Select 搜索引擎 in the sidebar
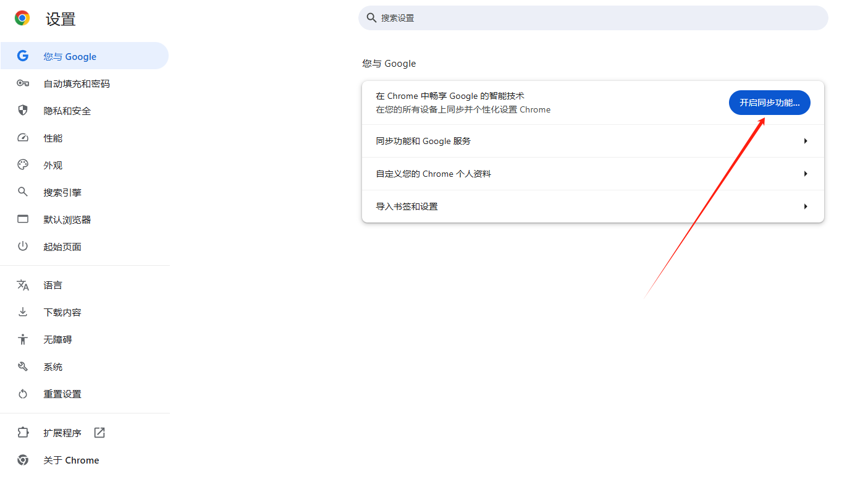The image size is (868, 492). (84, 192)
